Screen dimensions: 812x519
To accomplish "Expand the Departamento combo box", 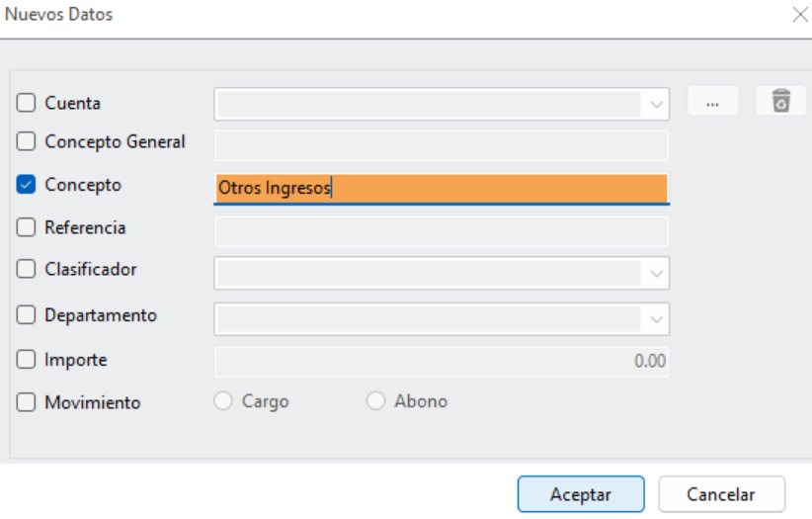I will pyautogui.click(x=656, y=319).
